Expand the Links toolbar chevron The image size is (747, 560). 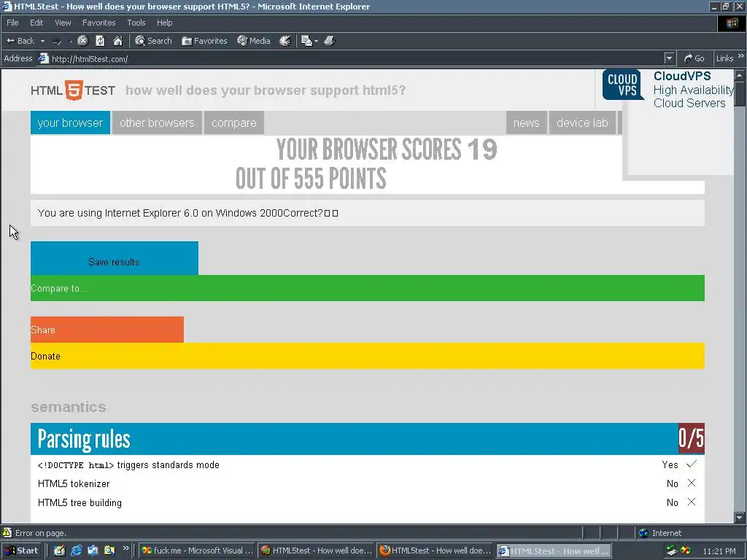point(741,57)
